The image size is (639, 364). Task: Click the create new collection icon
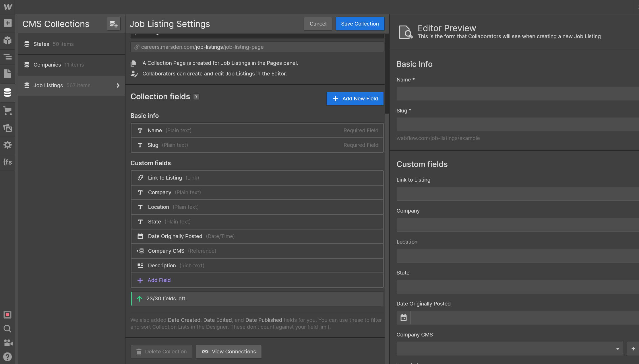tap(113, 24)
